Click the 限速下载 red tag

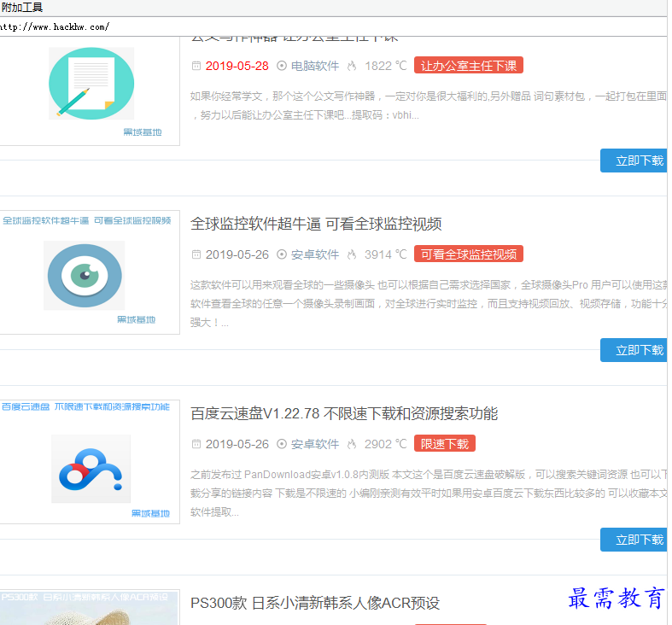click(x=445, y=444)
